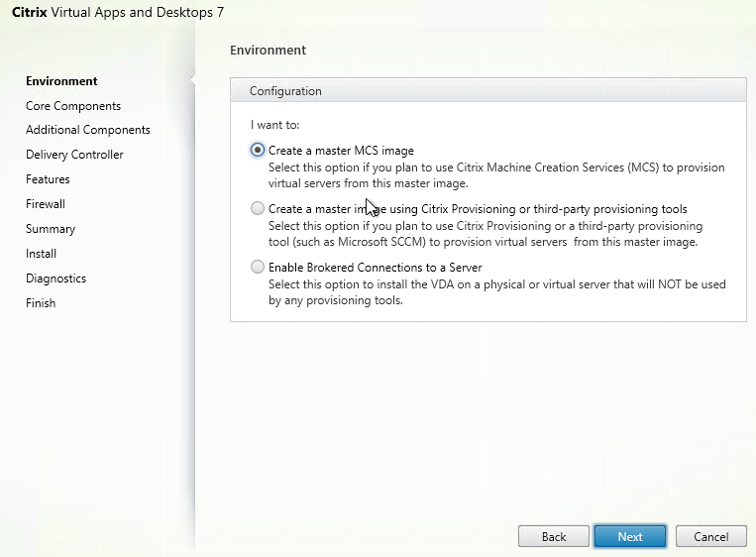Click the Next button
Image resolution: width=756 pixels, height=557 pixels.
[630, 536]
